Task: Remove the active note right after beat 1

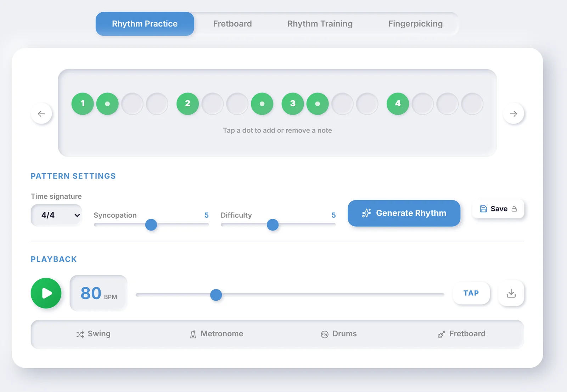Action: click(107, 104)
